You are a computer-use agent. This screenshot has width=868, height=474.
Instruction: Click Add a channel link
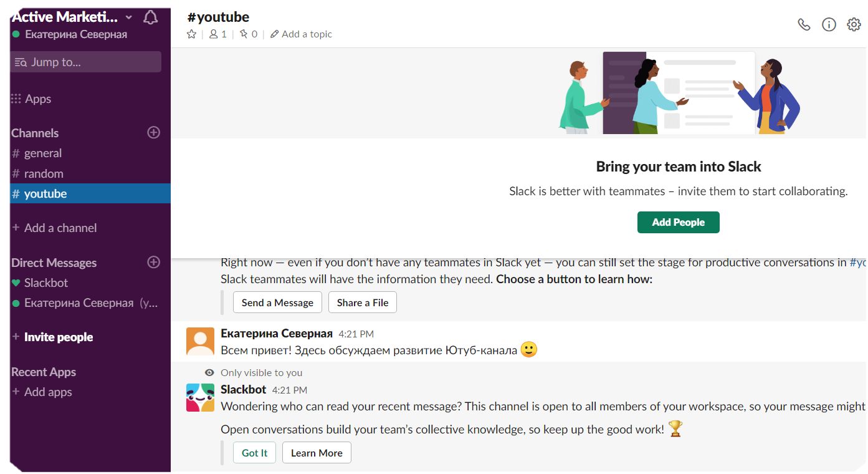[55, 228]
